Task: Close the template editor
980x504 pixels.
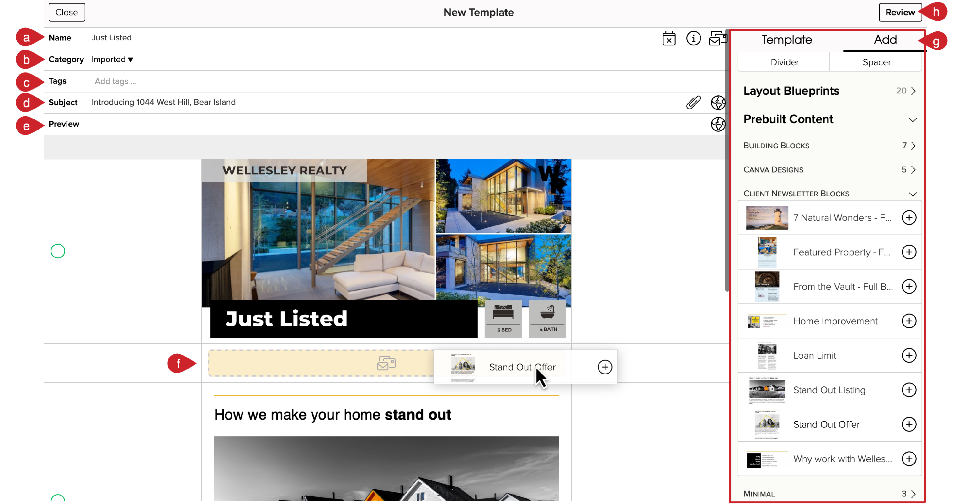Action: tap(67, 12)
